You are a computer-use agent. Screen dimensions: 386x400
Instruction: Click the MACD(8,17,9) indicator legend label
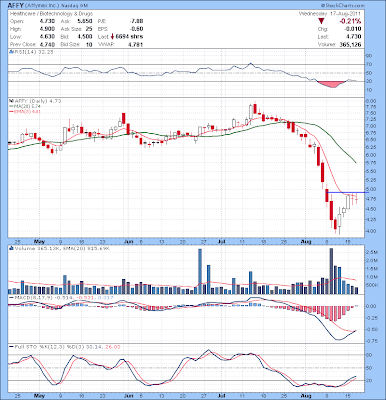pyautogui.click(x=61, y=297)
